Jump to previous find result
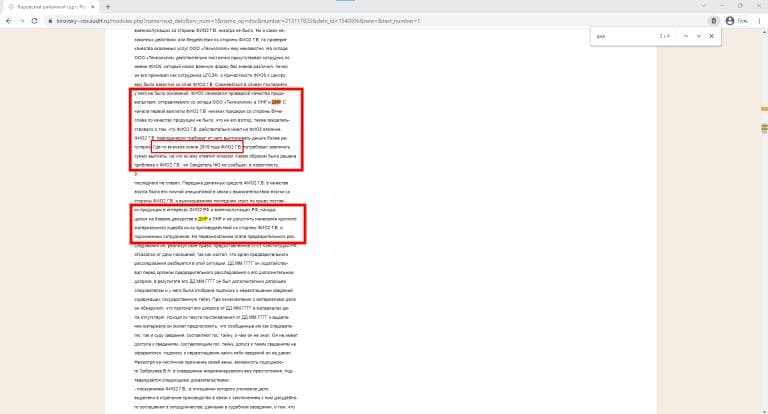The height and width of the screenshot is (414, 768). 684,37
